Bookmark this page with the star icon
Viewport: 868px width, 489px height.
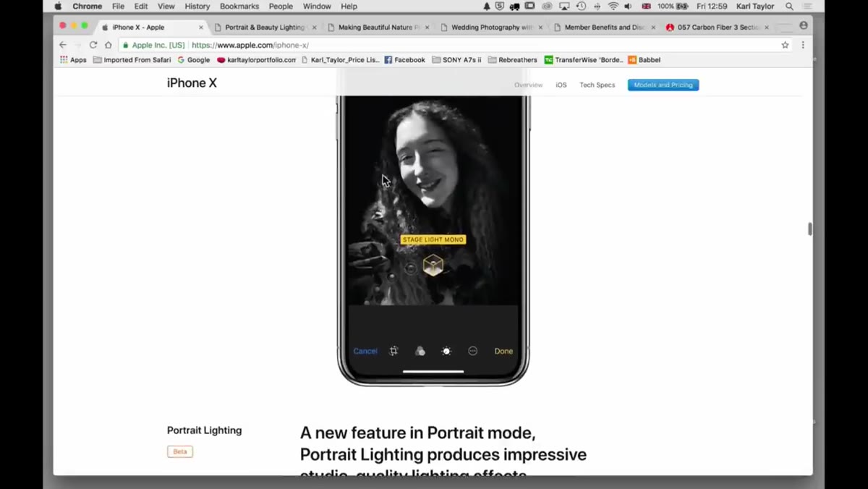pyautogui.click(x=785, y=45)
